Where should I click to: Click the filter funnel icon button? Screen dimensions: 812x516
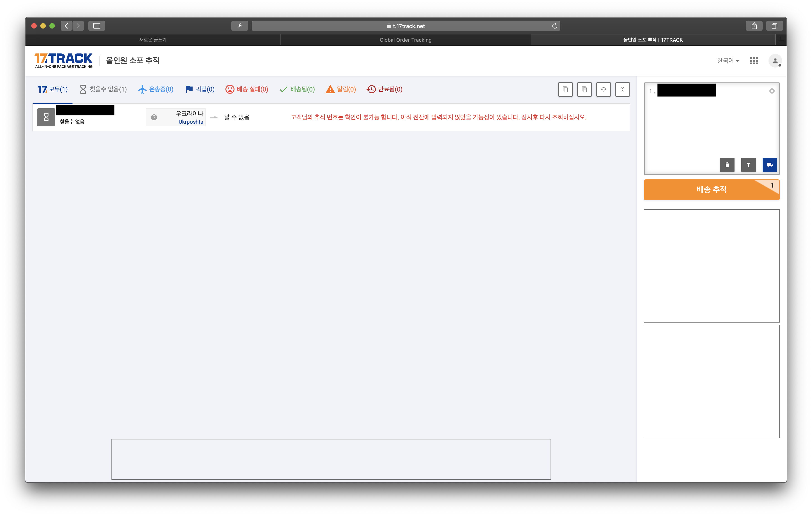click(x=748, y=165)
